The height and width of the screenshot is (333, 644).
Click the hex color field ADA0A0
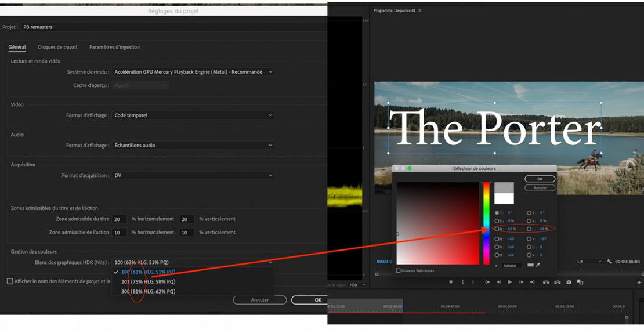coord(511,266)
